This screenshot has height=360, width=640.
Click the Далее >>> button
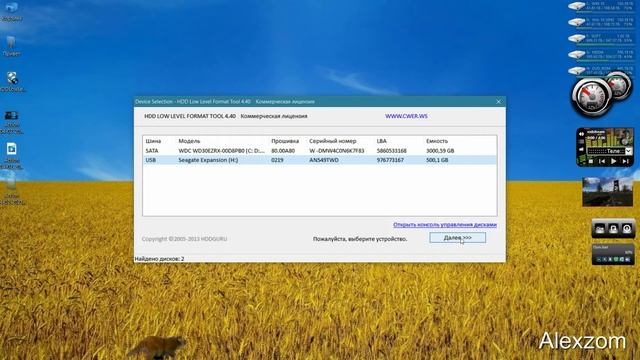(x=457, y=238)
